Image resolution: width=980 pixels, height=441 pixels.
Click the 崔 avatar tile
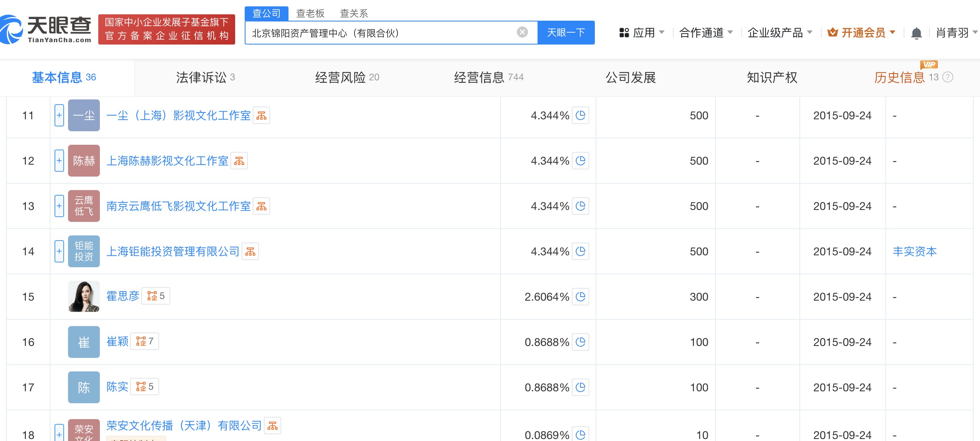click(x=84, y=342)
